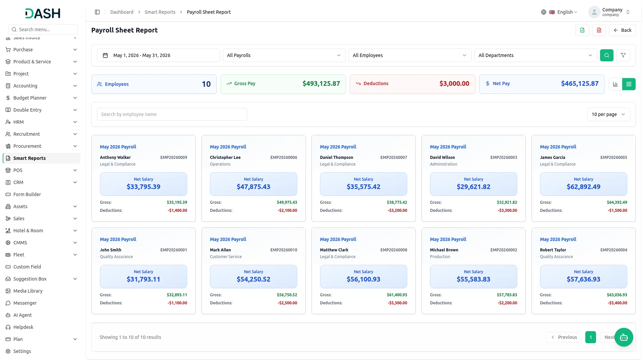Click the Settings gear icon

click(8, 351)
